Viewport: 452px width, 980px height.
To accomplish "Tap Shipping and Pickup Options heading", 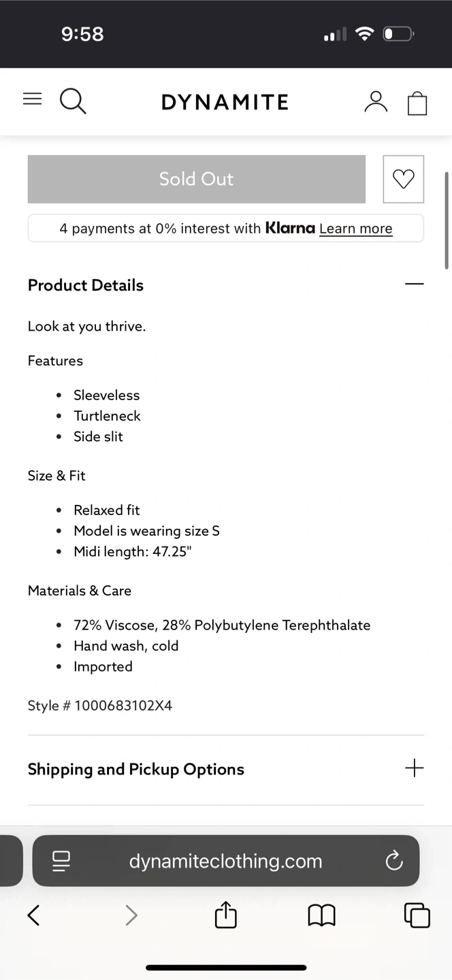I will (136, 769).
